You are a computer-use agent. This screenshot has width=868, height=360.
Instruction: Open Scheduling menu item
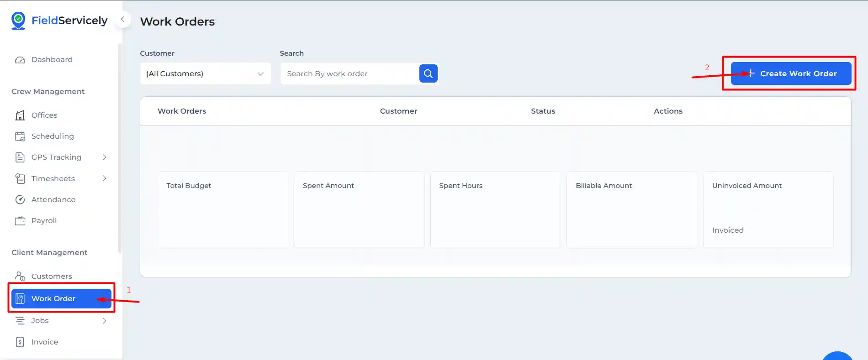click(53, 136)
